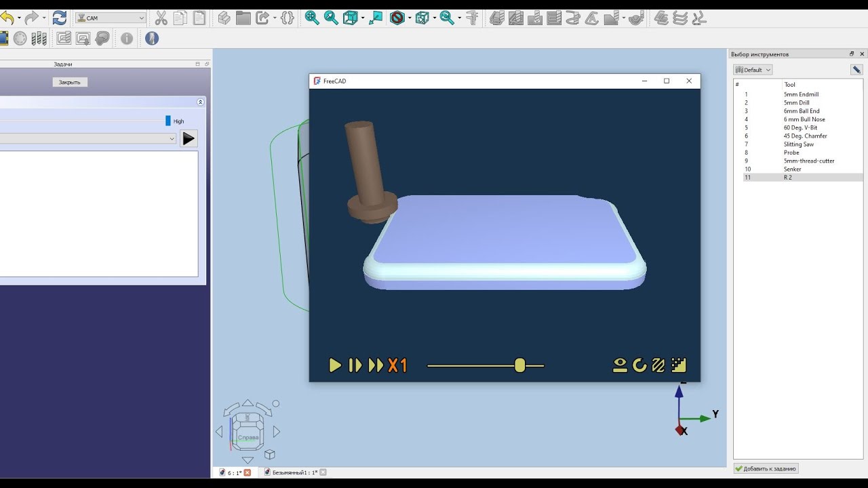The width and height of the screenshot is (868, 488).
Task: Click the black play button in task panel
Action: coord(189,138)
